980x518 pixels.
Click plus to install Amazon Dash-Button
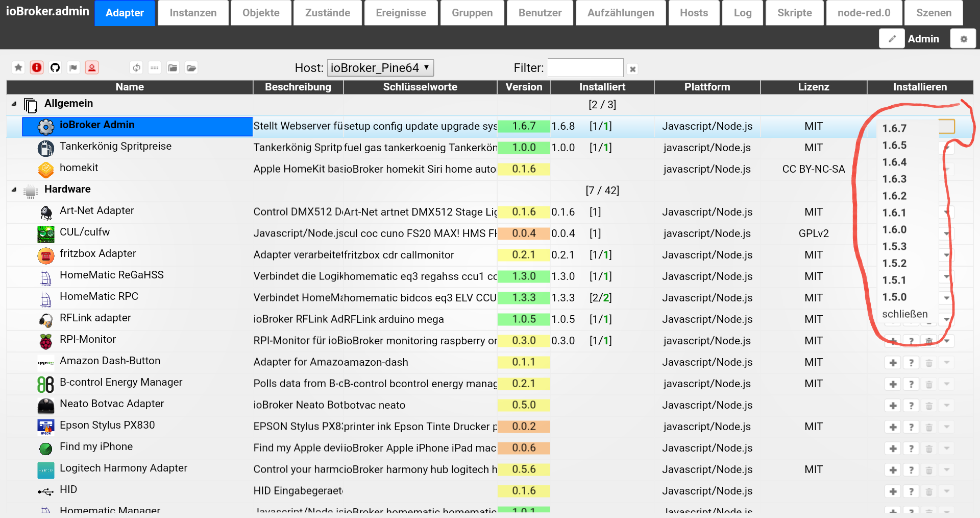893,363
